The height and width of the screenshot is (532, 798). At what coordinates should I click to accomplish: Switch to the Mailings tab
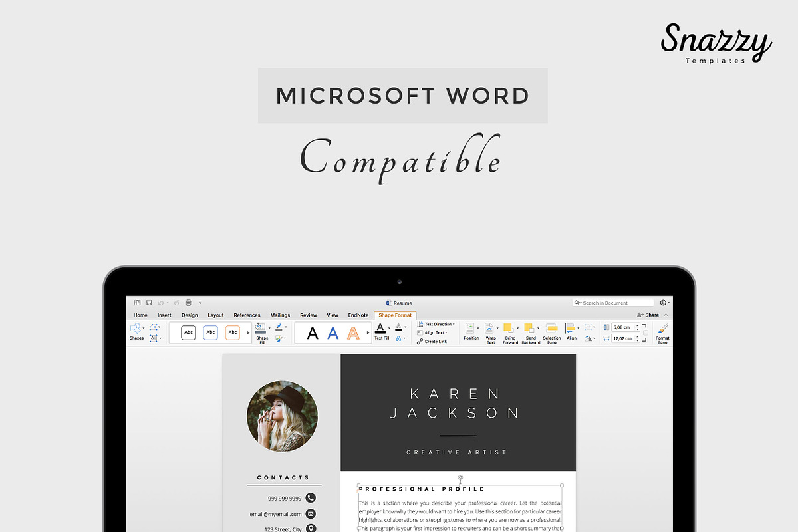click(x=280, y=315)
